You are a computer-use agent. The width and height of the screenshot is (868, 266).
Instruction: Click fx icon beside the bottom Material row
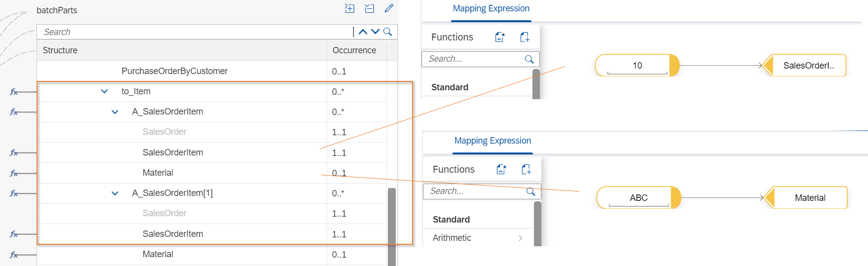coord(14,255)
